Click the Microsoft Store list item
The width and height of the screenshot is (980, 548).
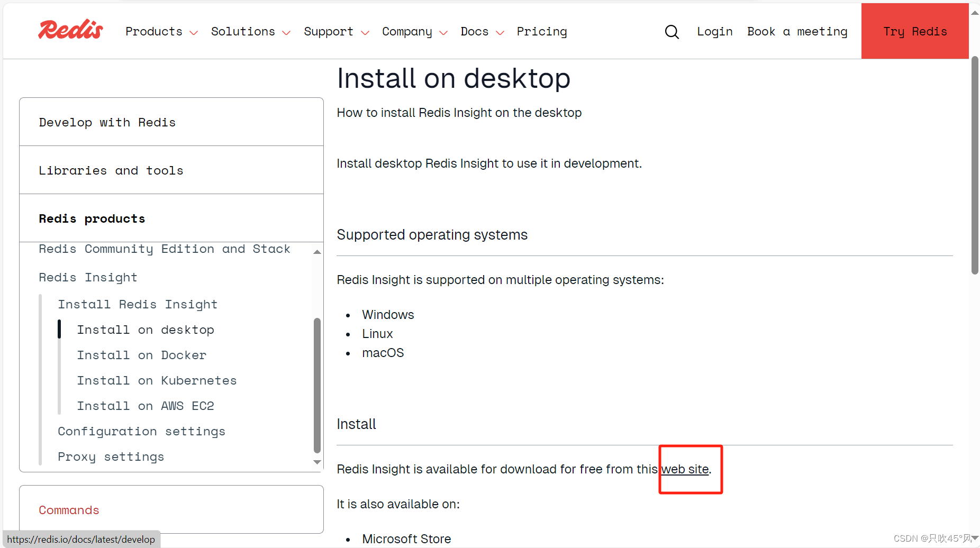406,539
